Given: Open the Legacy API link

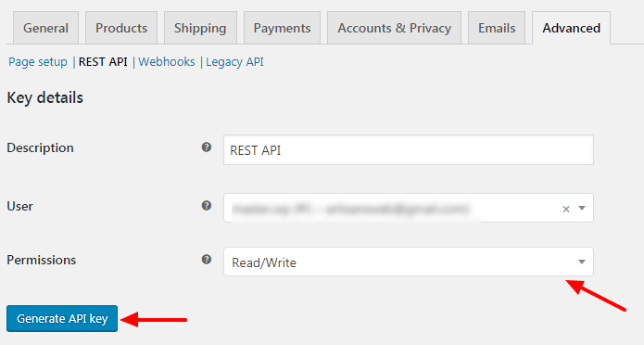Looking at the screenshot, I should pos(234,62).
